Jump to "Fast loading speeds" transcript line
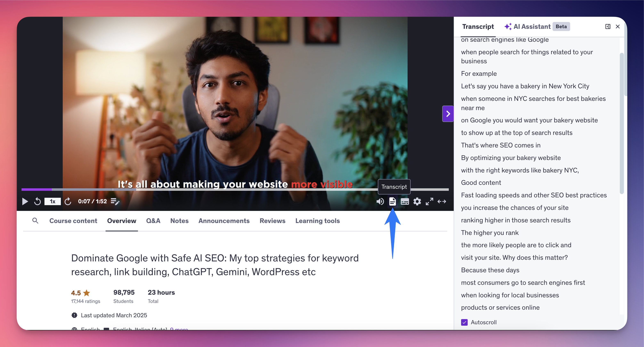644x347 pixels. coord(534,195)
